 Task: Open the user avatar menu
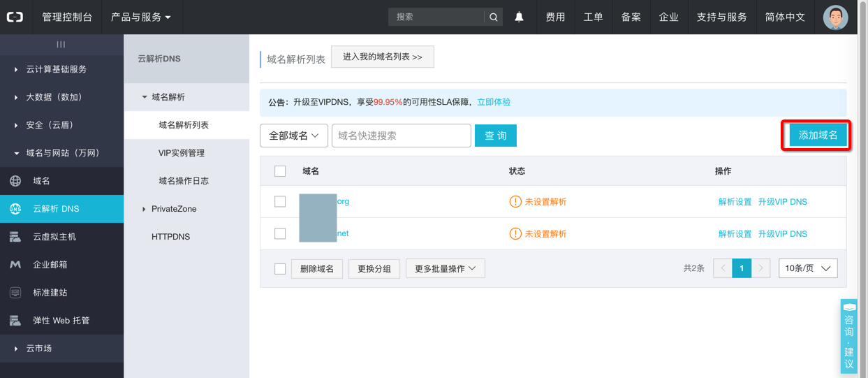(x=835, y=17)
